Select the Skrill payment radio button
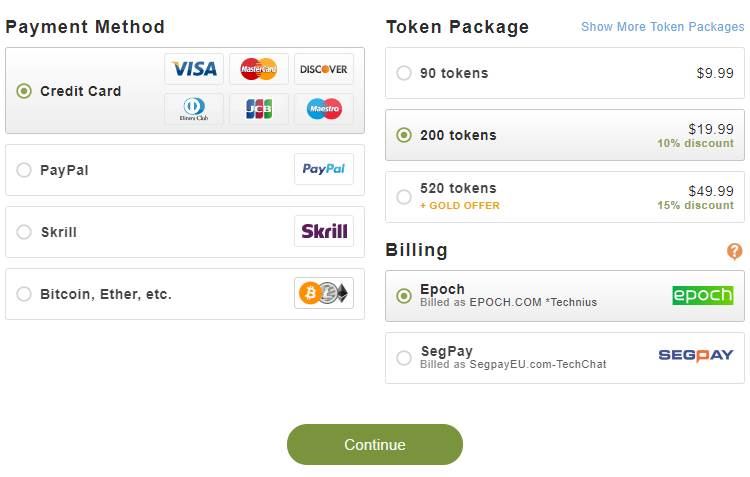750x477 pixels. [24, 232]
